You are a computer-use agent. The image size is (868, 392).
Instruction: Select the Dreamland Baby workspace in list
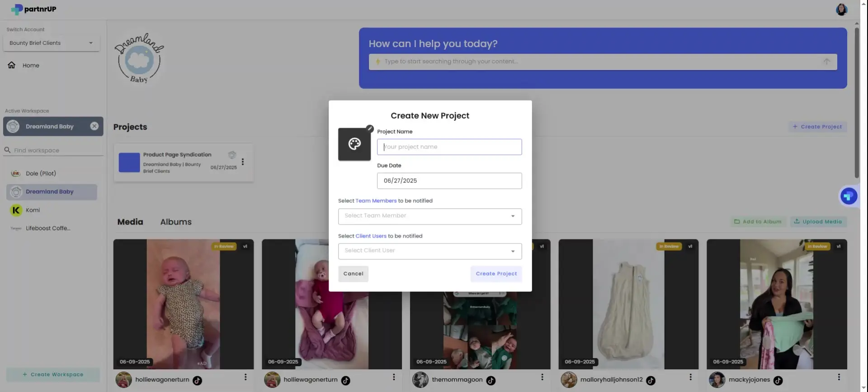click(x=52, y=192)
